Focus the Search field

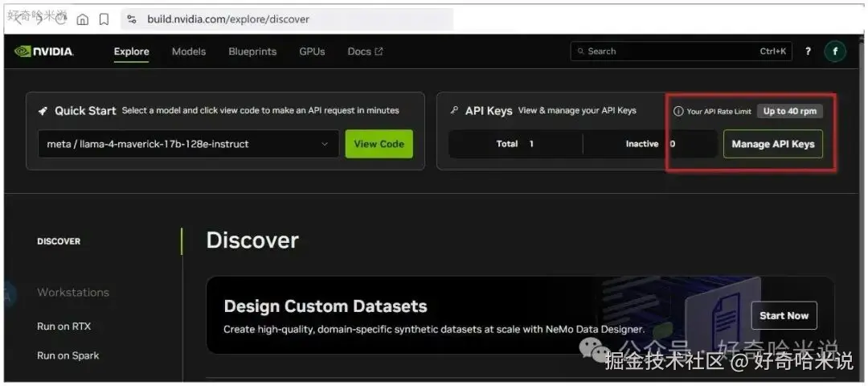tap(681, 51)
